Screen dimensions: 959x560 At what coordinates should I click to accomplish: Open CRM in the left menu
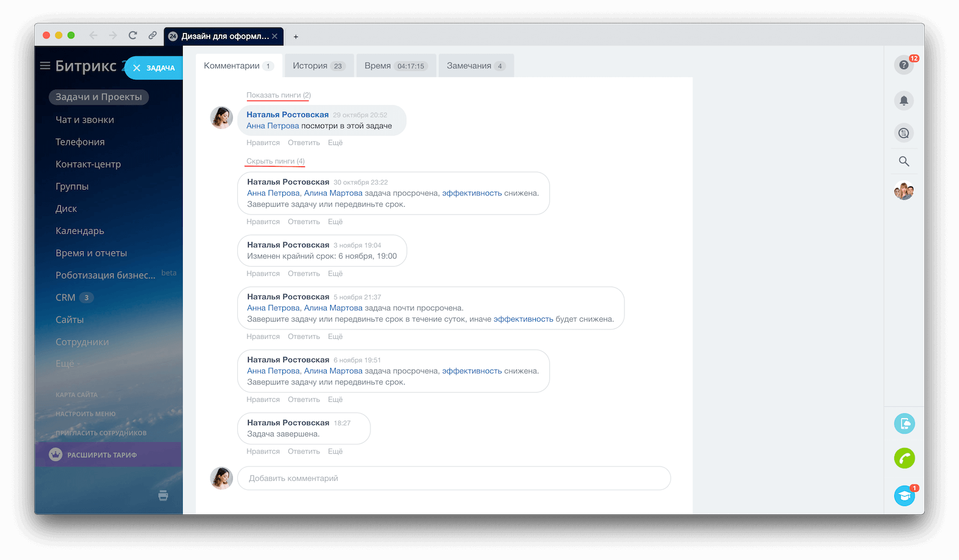point(65,298)
